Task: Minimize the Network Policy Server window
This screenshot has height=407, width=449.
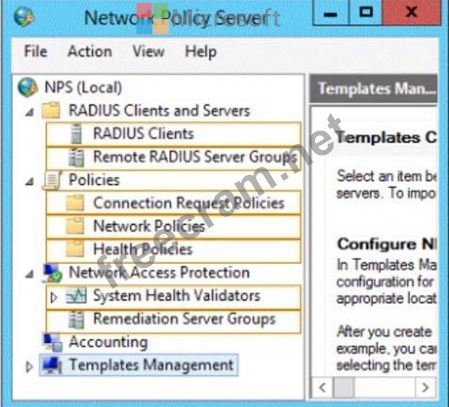Action: tap(331, 13)
